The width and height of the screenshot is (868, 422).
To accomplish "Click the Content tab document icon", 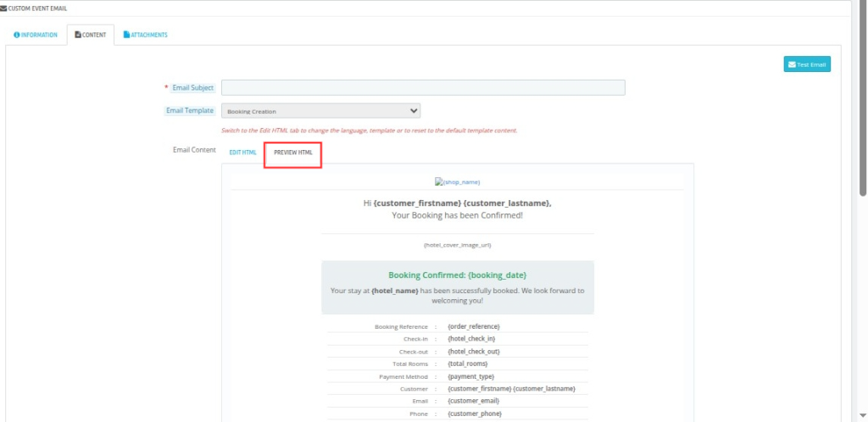I will pyautogui.click(x=79, y=35).
